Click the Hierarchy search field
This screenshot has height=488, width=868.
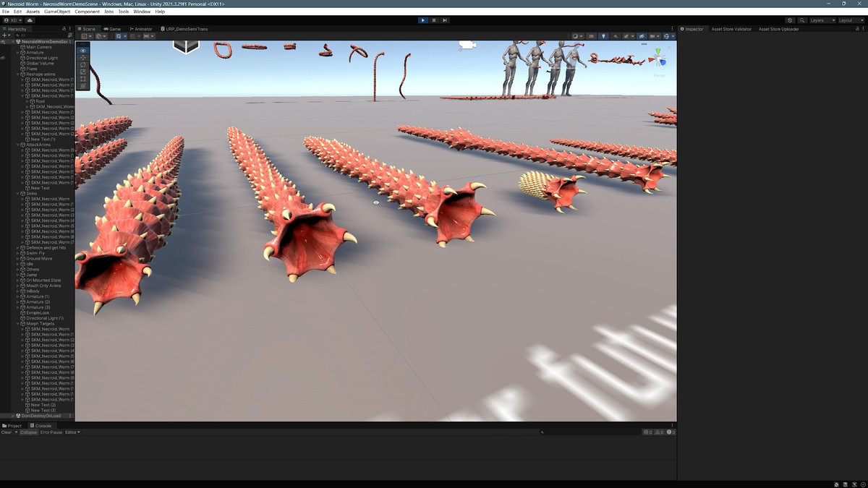41,35
